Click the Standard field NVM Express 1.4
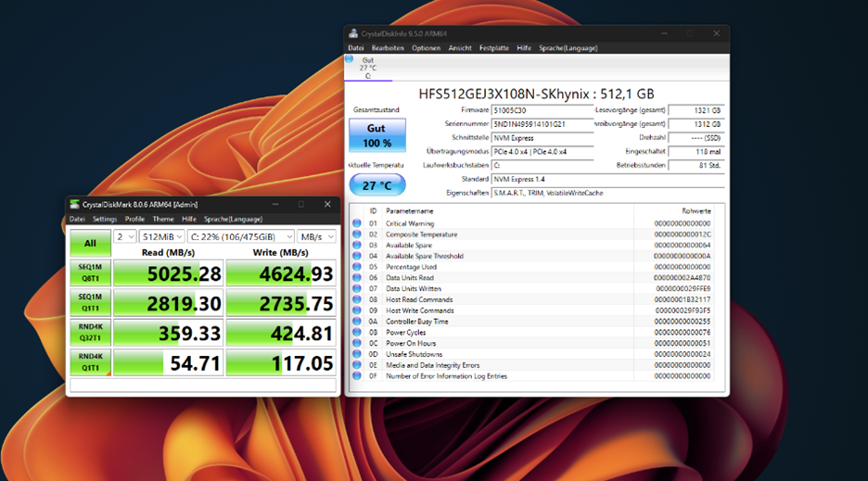The width and height of the screenshot is (868, 481). 607,179
